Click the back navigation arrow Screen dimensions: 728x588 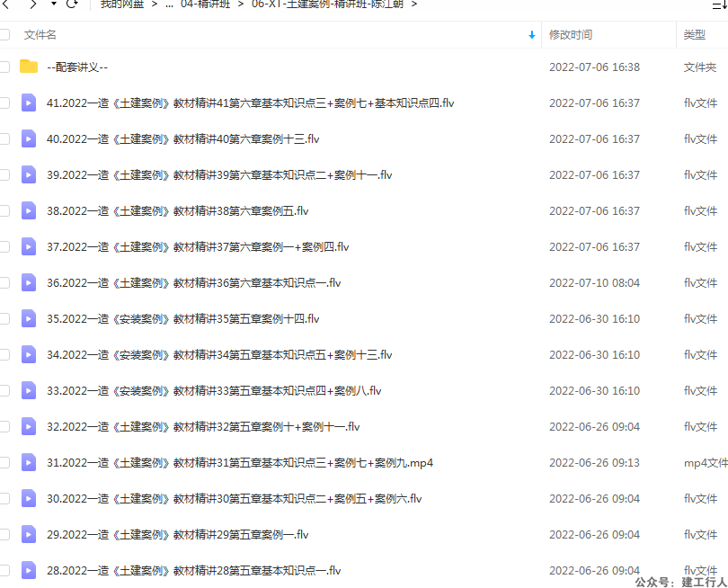tap(5, 4)
